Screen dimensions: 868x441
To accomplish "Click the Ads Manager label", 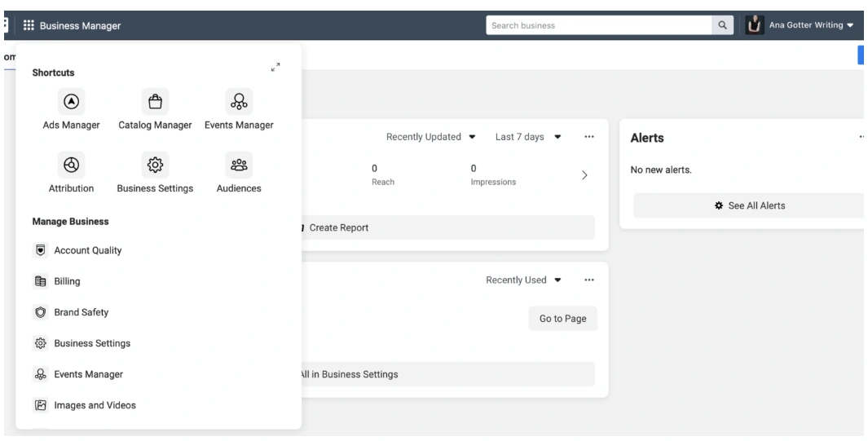I will [72, 125].
